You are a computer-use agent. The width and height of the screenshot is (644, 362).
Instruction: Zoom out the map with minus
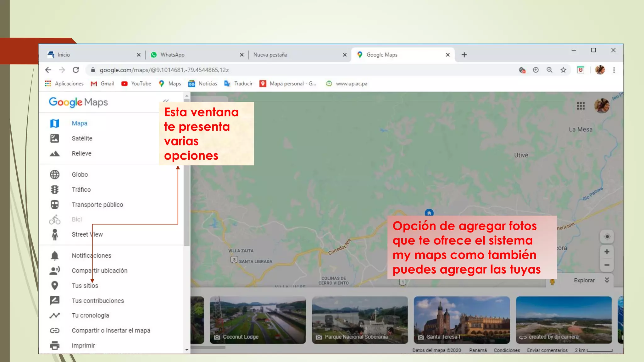coord(607,265)
